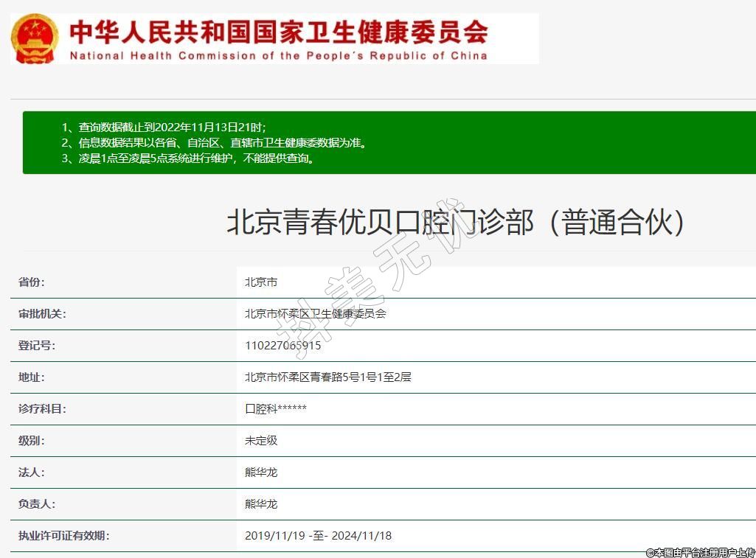The width and height of the screenshot is (756, 558).
Task: Click the clinic name heading 北京青春优贝口腔门诊部
Action: pyautogui.click(x=455, y=222)
